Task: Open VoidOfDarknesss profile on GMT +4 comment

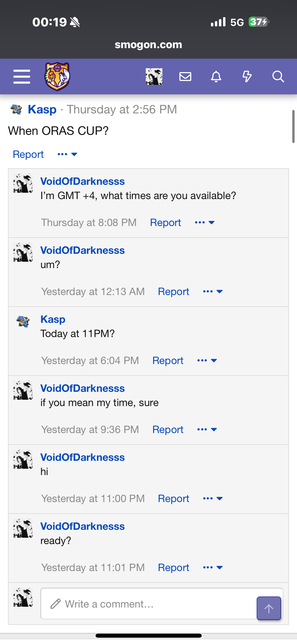Action: 82,181
